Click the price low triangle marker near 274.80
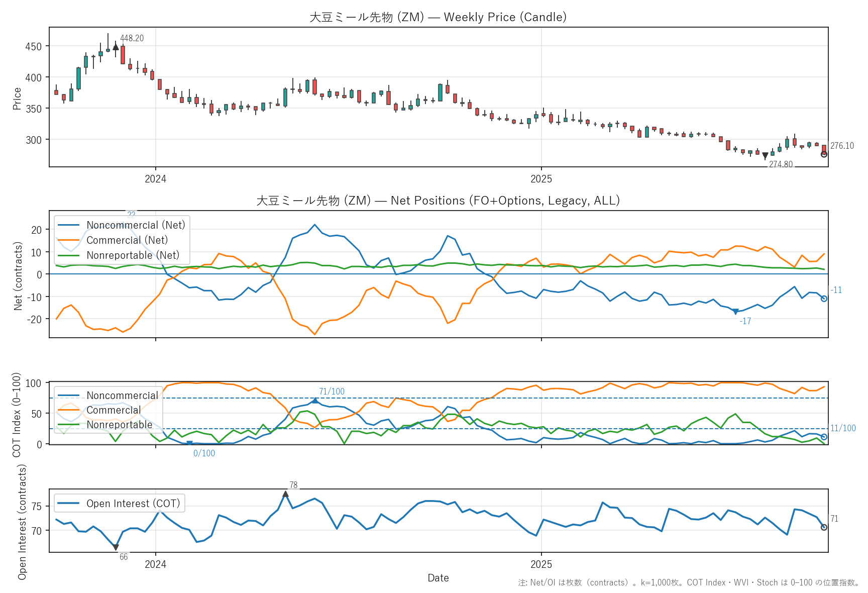Screen dimensions: 868x593 point(765,156)
